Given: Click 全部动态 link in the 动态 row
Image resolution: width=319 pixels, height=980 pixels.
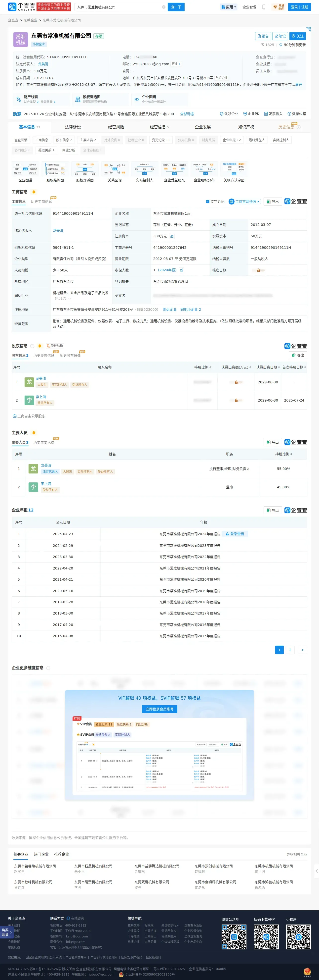Looking at the screenshot, I should 187,114.
